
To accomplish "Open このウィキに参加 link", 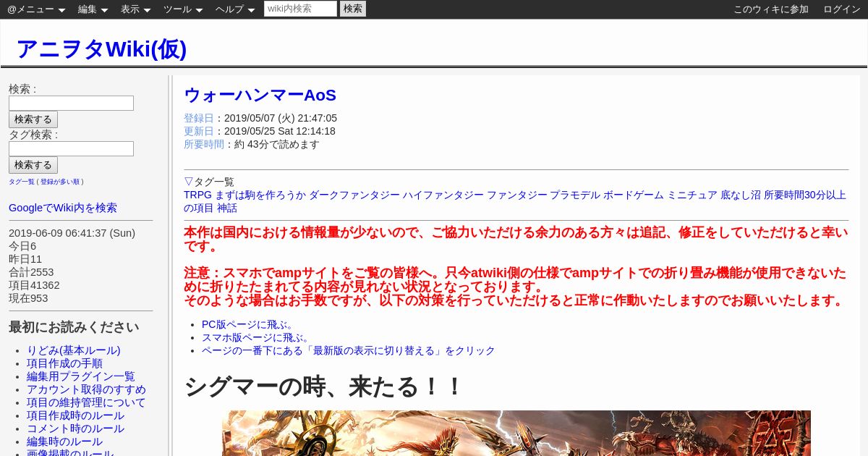I will pyautogui.click(x=771, y=9).
